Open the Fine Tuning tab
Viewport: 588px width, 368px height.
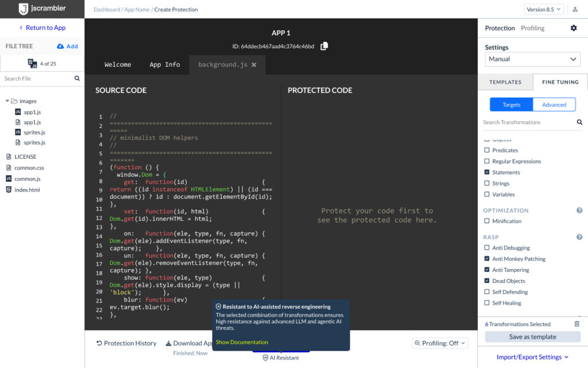point(560,82)
